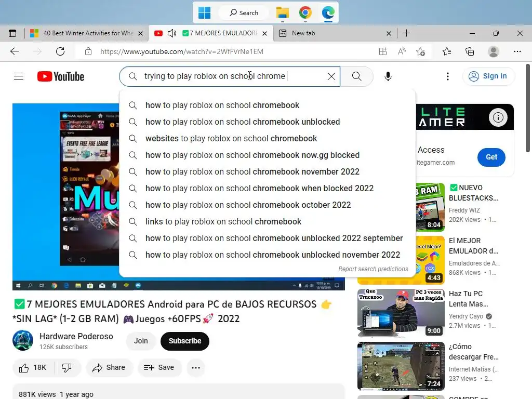Submit search with magnifier button
Image resolution: width=532 pixels, height=399 pixels.
[356, 76]
